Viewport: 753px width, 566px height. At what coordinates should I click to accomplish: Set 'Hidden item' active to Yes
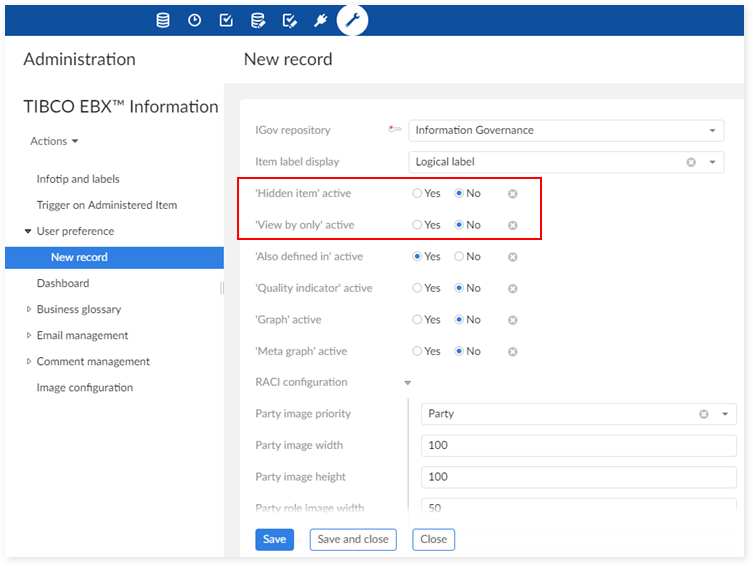[x=418, y=194]
